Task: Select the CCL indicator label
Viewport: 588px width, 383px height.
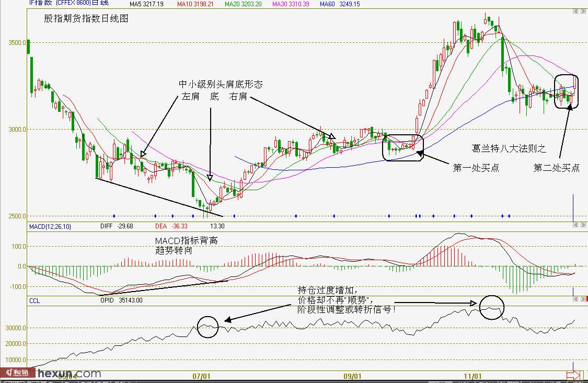Action: [34, 300]
